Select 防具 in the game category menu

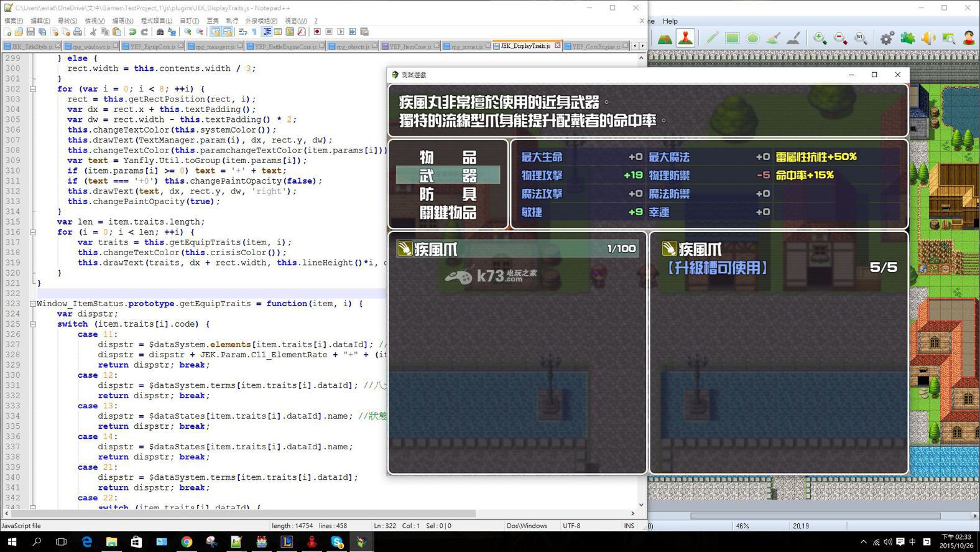(x=448, y=194)
